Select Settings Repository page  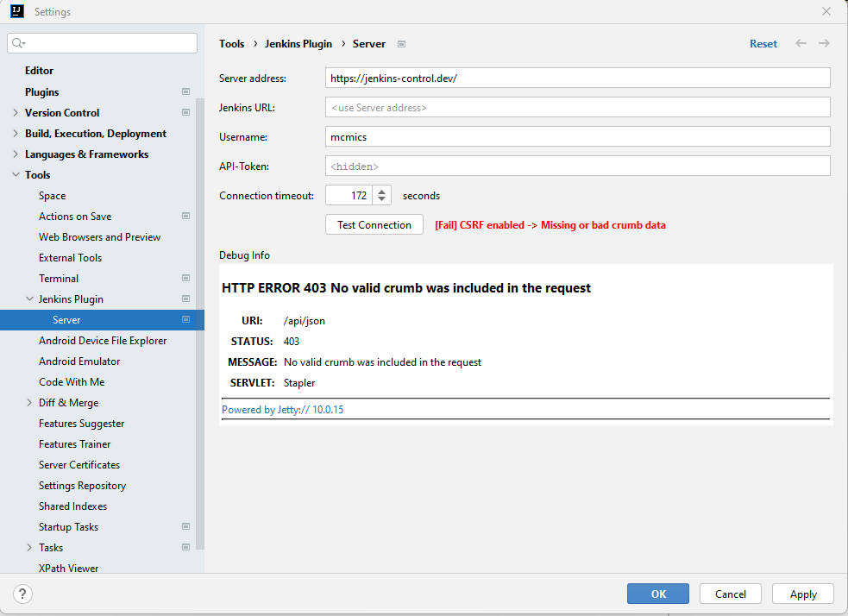tap(82, 485)
